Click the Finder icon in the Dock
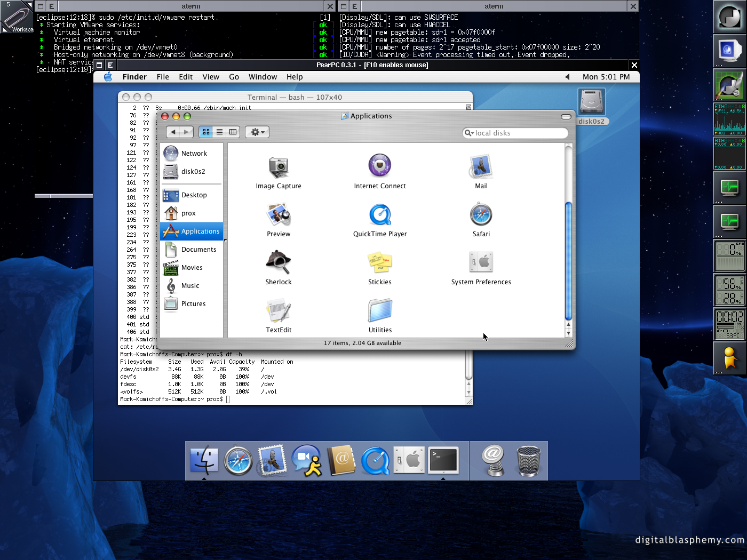 (x=204, y=460)
